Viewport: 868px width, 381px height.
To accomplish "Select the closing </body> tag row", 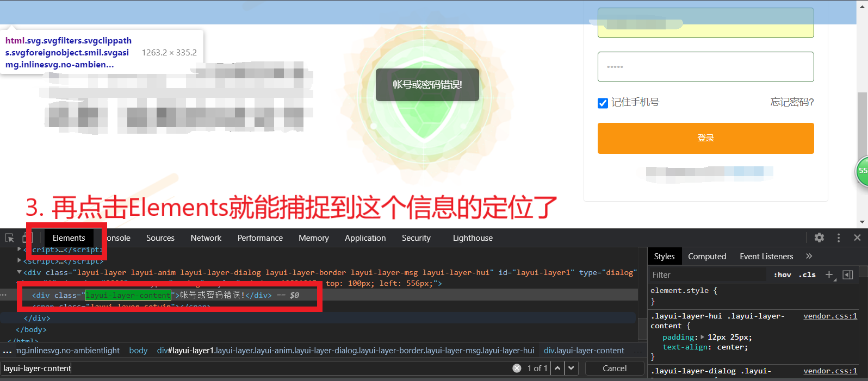I will pos(31,329).
